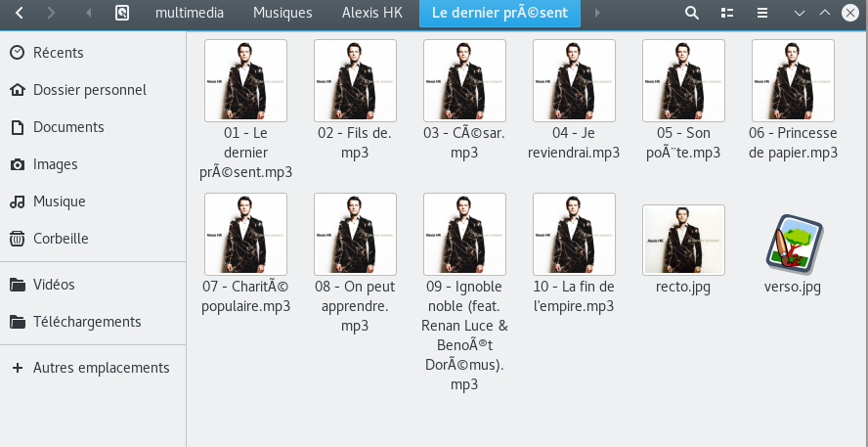
Task: Open Documents in the sidebar
Action: click(93, 127)
